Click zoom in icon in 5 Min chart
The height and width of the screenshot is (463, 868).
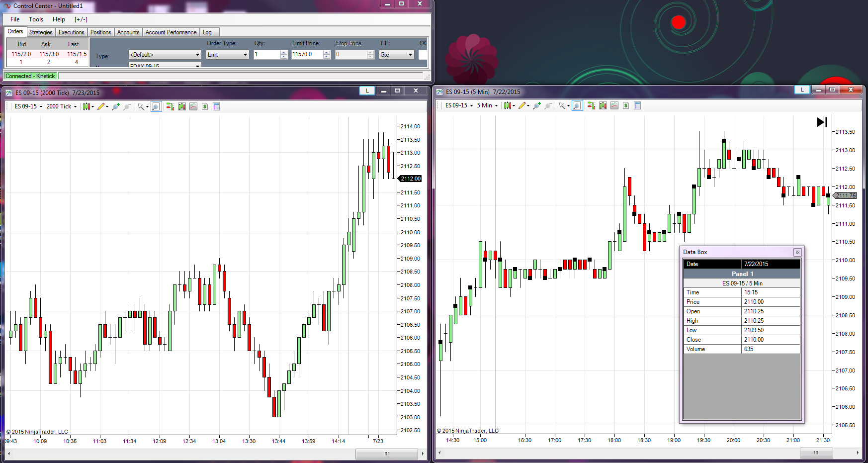coord(537,105)
